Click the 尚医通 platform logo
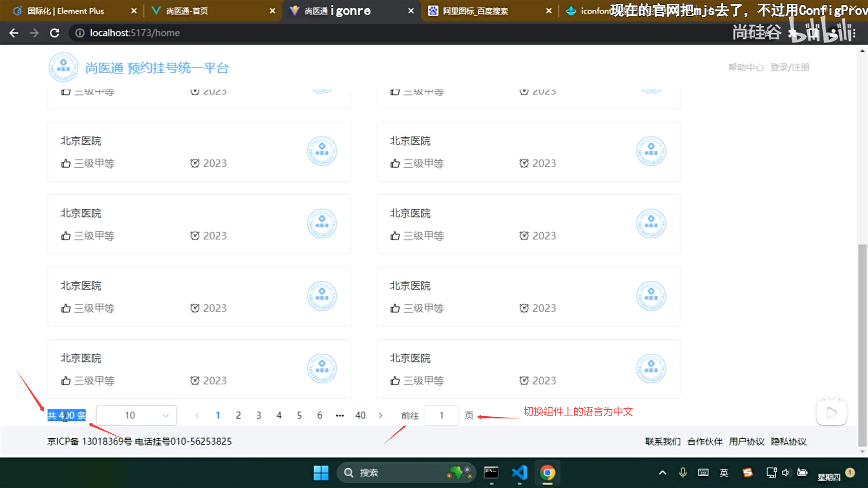Screen dimensions: 868x488 pyautogui.click(x=63, y=67)
